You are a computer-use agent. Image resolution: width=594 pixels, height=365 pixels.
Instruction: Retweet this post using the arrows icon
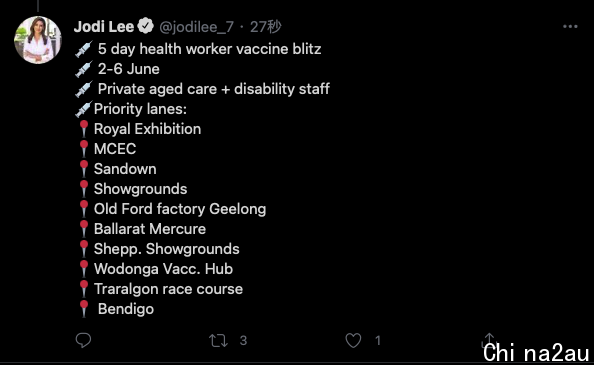pos(218,340)
